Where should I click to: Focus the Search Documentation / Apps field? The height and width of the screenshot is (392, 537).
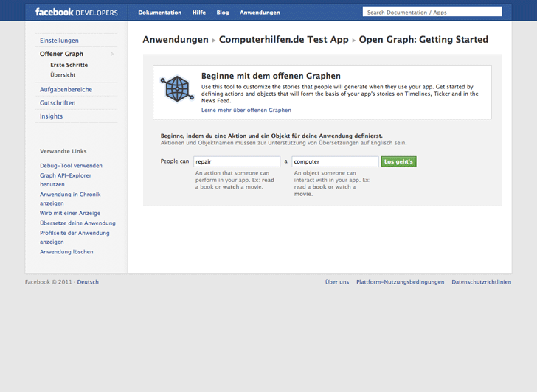pos(432,12)
